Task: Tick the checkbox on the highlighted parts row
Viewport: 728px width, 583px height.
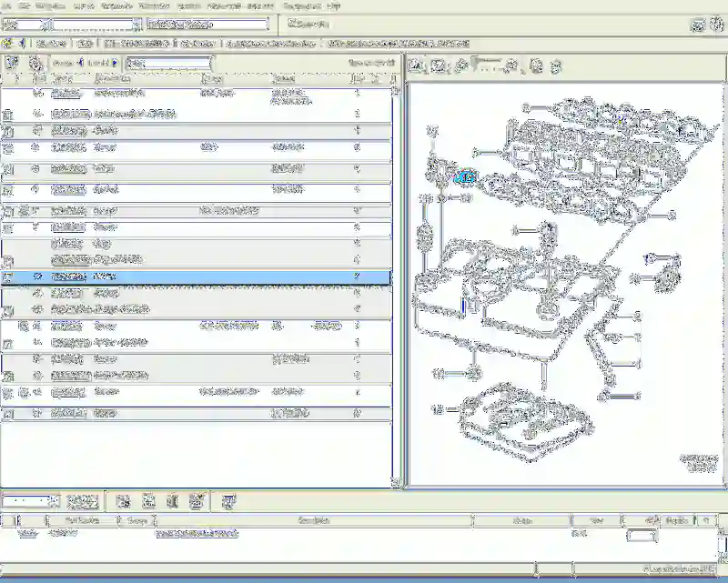Action: click(8, 277)
